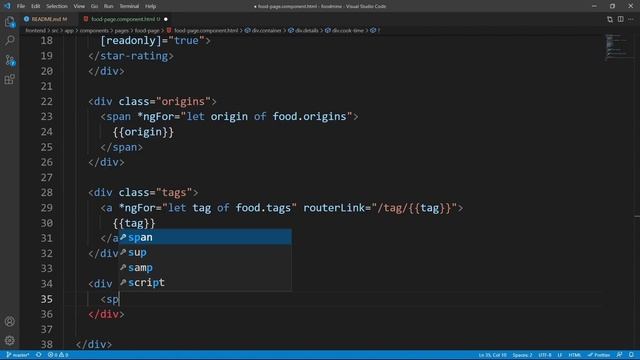Click the Spaces: 2 indentation setting
640x360 pixels.
point(522,355)
